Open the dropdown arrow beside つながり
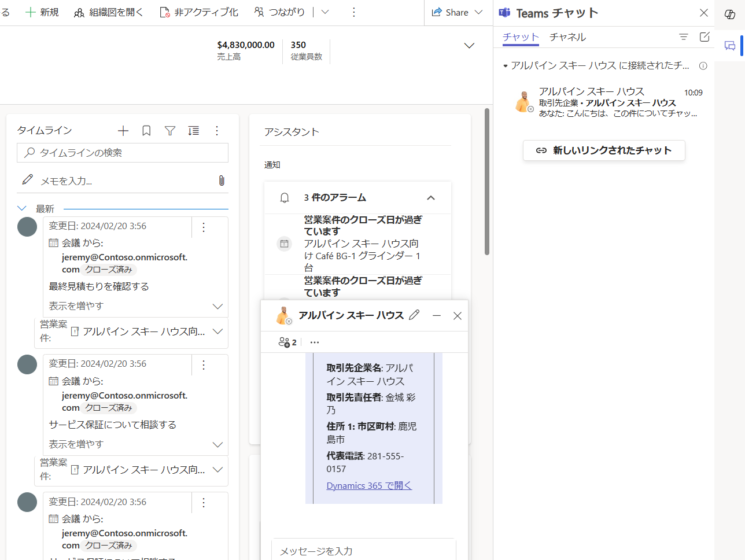 click(x=325, y=12)
